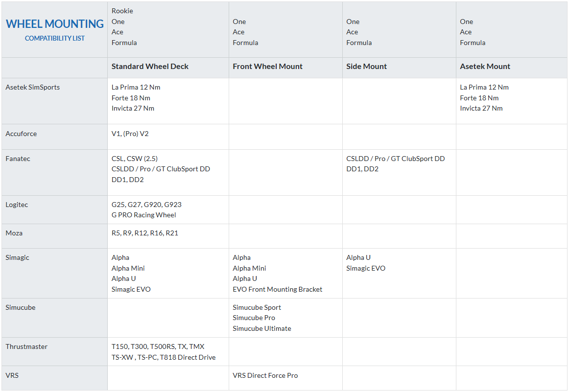
Task: Click La Prima 12 Nm in Standard Wheel Deck column
Action: pos(136,87)
